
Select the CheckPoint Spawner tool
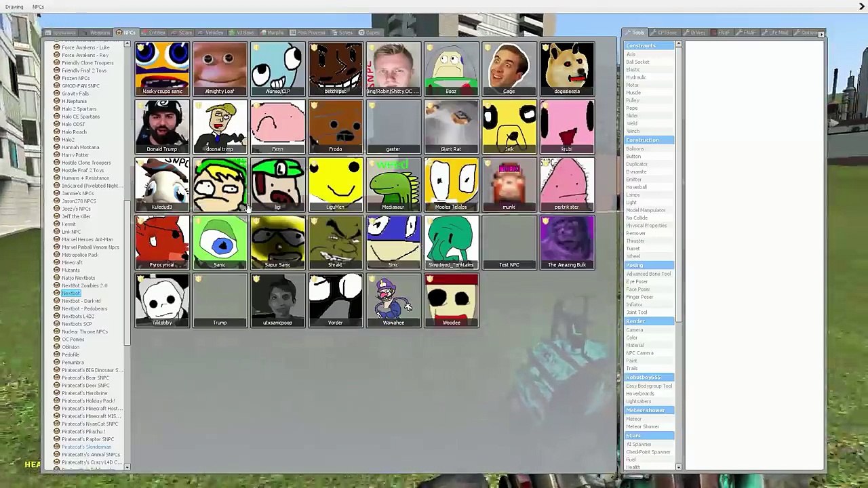click(648, 452)
